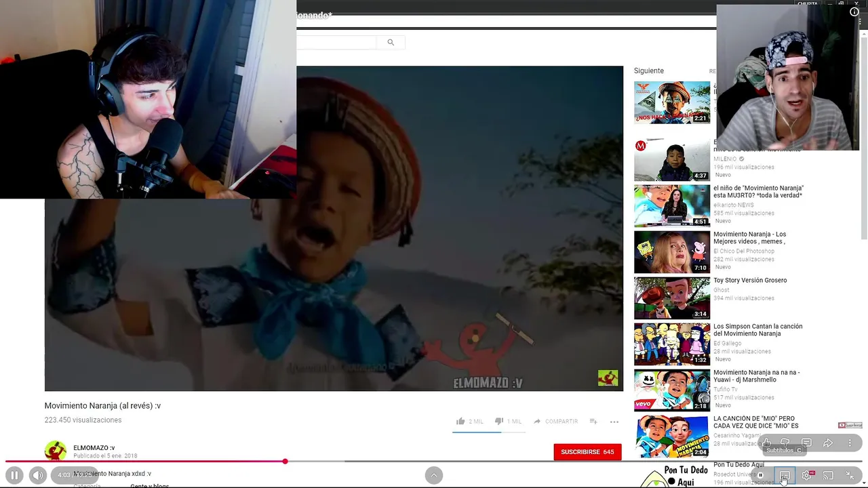The height and width of the screenshot is (488, 868).
Task: Open the 'Pon Tu Dedo Aqui' thumbnail
Action: (672, 475)
